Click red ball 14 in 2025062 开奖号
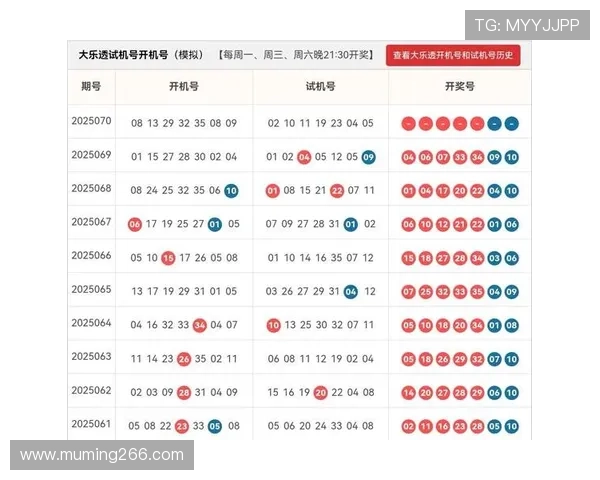This screenshot has width=600, height=480. coord(408,393)
